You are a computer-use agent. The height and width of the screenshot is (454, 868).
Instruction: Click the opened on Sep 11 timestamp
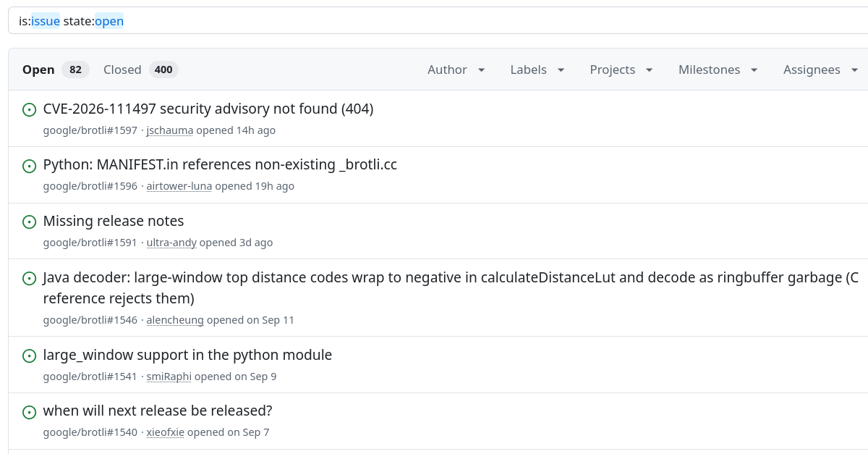coord(250,320)
